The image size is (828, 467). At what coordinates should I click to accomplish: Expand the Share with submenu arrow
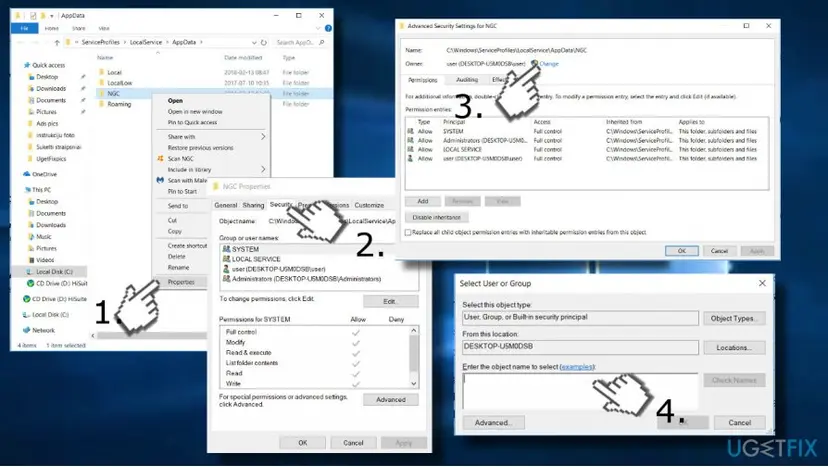tap(263, 136)
